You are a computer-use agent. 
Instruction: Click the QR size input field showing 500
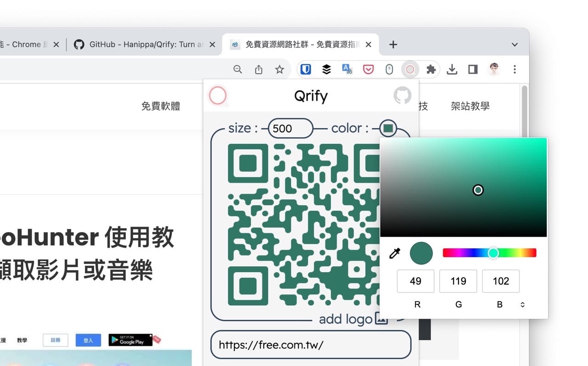(x=291, y=128)
